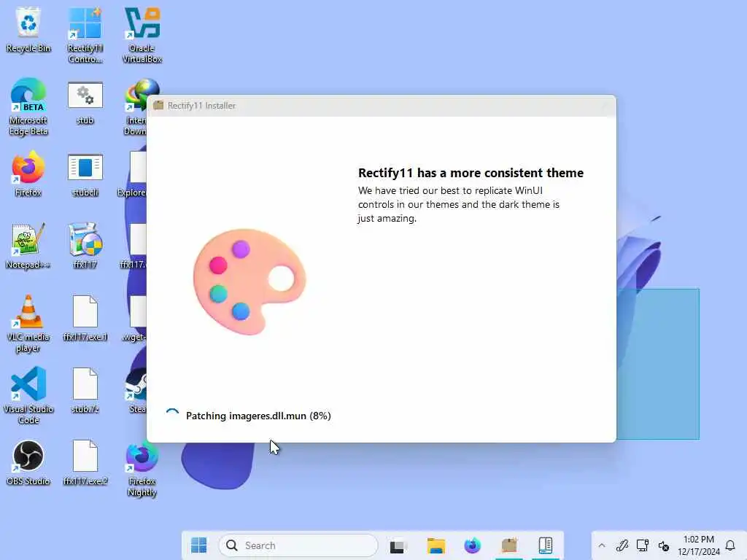This screenshot has height=560, width=747.
Task: Select the stubcli desktop icon
Action: point(85,175)
